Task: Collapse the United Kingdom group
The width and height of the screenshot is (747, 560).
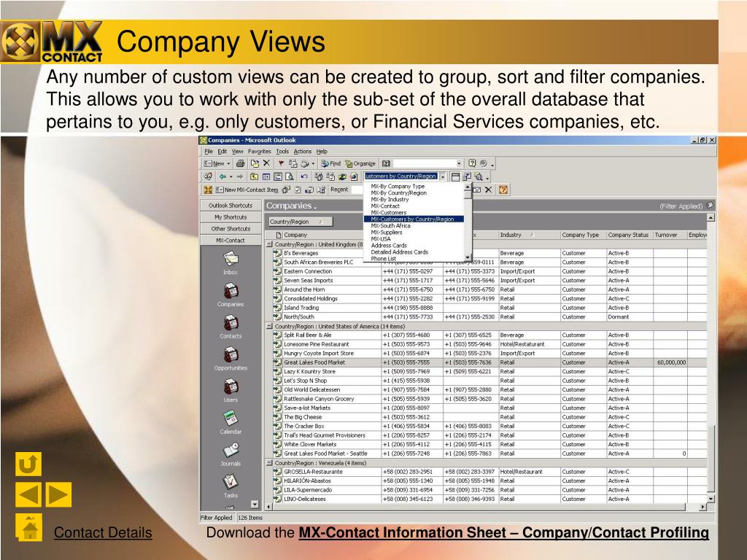Action: [x=269, y=244]
